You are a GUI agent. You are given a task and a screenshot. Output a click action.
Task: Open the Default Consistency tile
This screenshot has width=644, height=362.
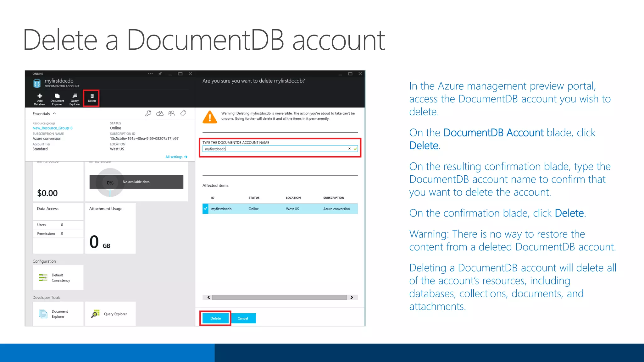pyautogui.click(x=58, y=277)
